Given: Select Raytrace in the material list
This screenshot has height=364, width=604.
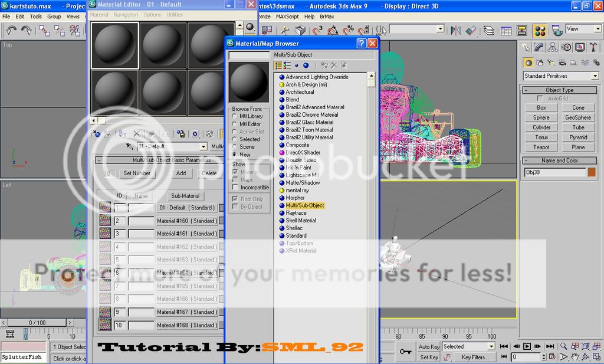Looking at the screenshot, I should [x=296, y=213].
